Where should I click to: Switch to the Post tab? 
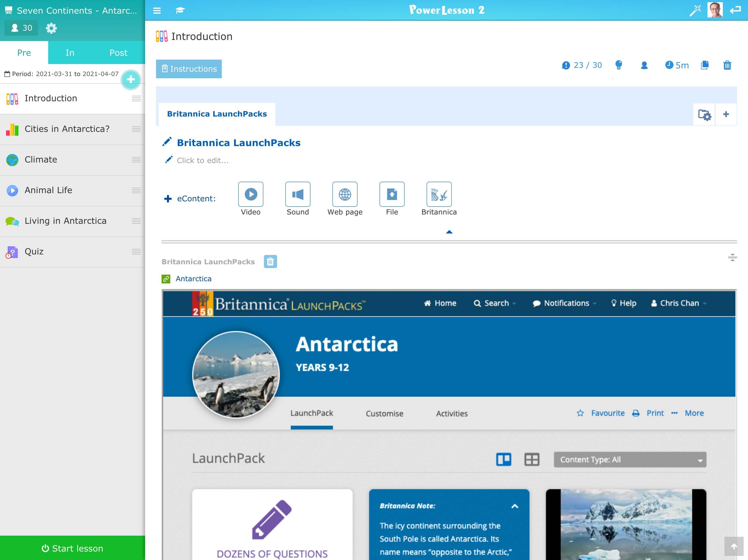118,53
